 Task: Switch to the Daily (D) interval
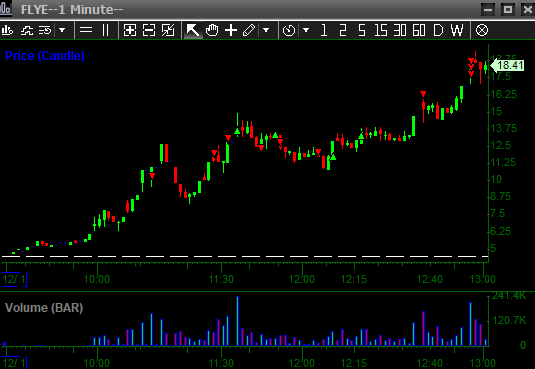[438, 30]
